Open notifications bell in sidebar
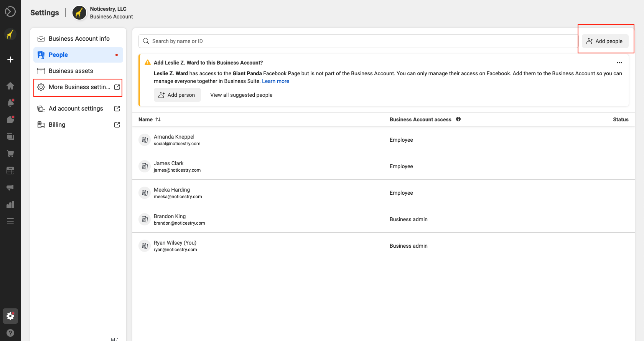Image resolution: width=644 pixels, height=341 pixels. pyautogui.click(x=10, y=103)
